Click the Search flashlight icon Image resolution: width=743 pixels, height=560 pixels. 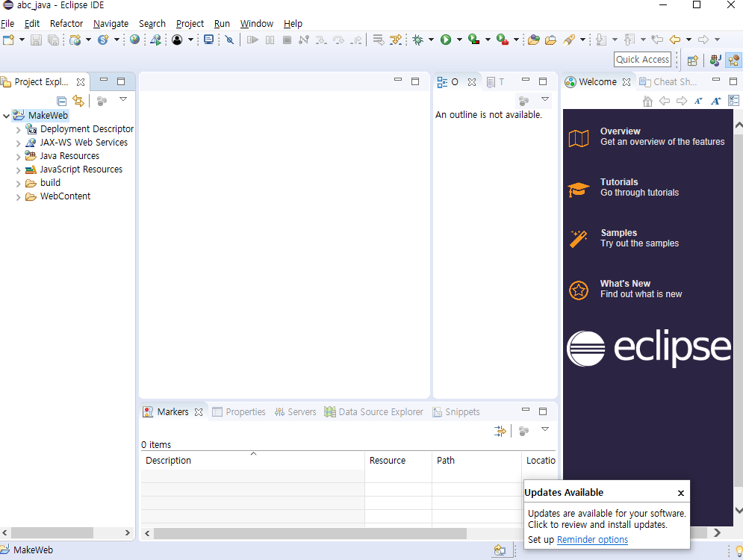pyautogui.click(x=569, y=40)
